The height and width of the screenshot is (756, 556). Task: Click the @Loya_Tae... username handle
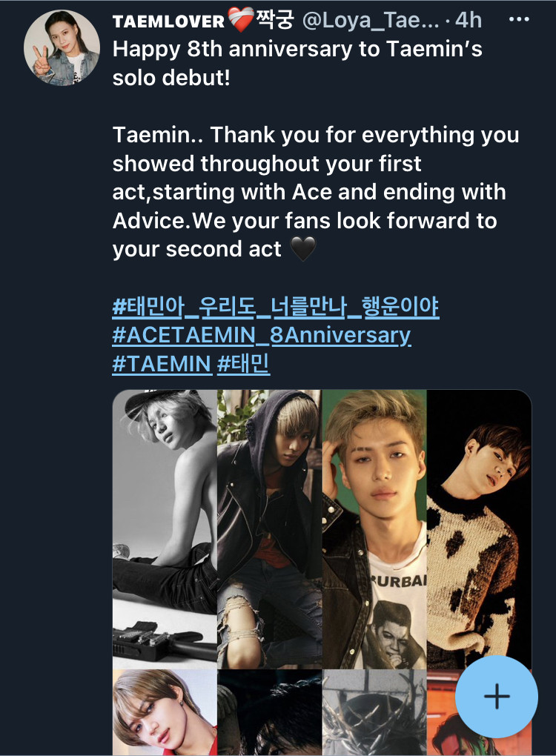(371, 20)
